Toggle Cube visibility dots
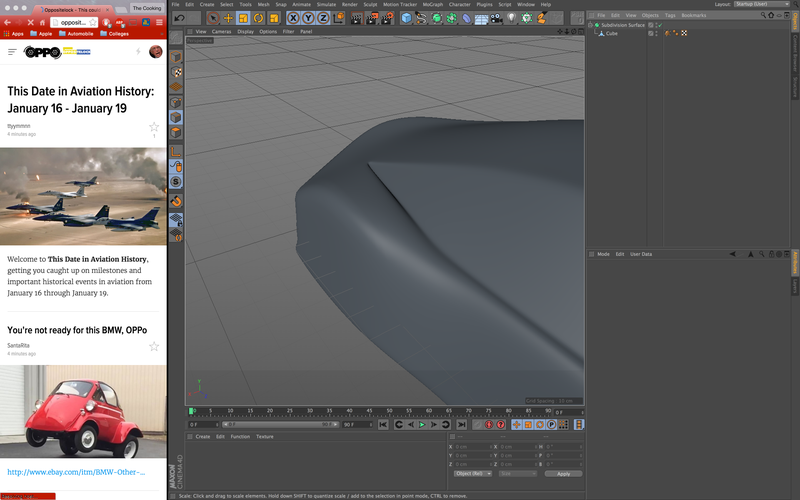The image size is (800, 500). coord(656,33)
